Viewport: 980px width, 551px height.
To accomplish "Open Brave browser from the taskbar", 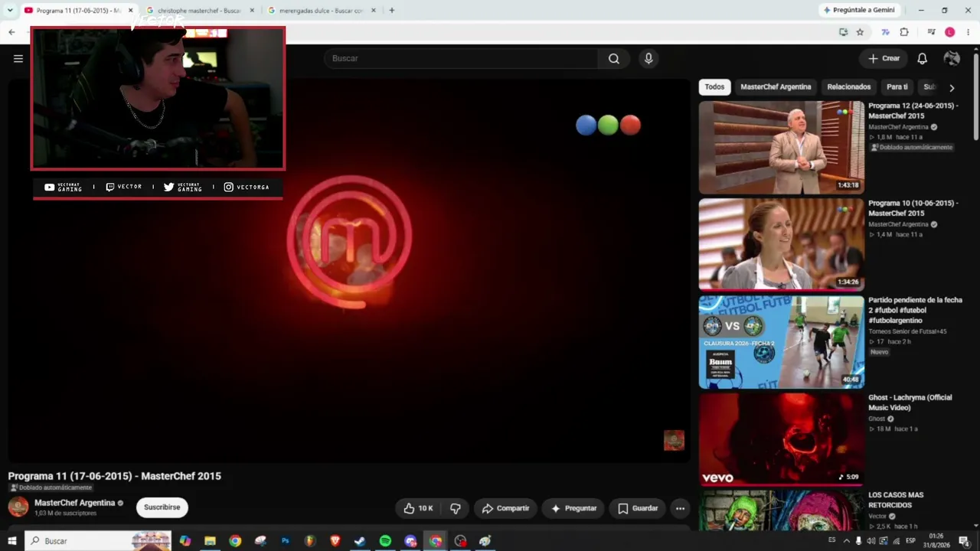I will click(335, 541).
